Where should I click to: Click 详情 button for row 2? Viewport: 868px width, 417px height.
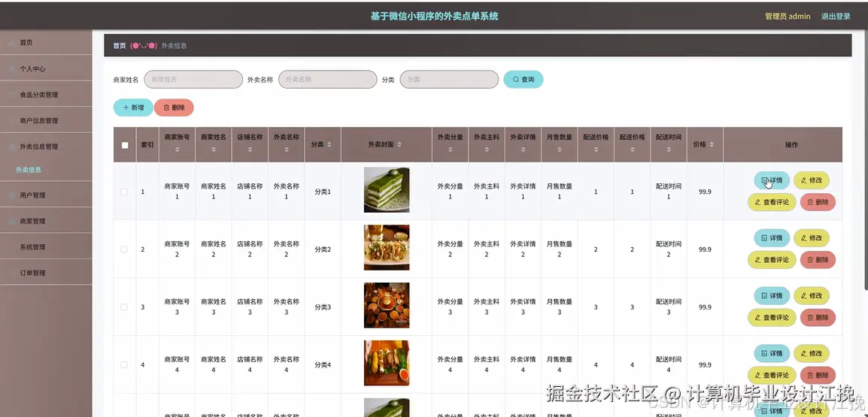point(772,238)
